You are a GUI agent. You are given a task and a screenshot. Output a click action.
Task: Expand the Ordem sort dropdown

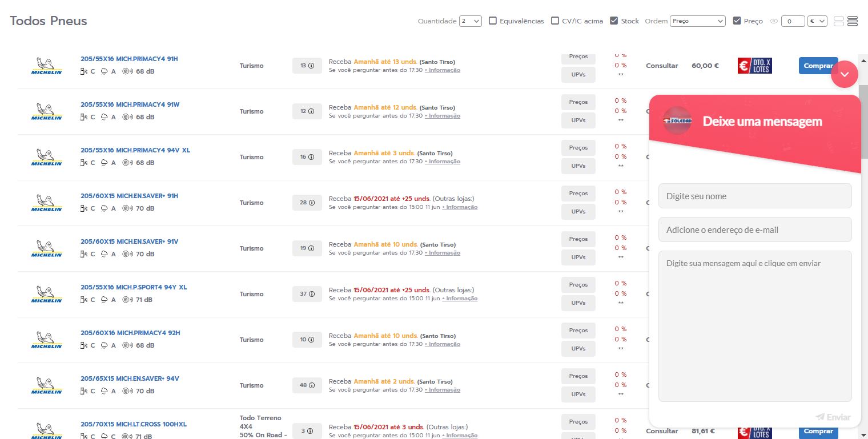pos(697,21)
